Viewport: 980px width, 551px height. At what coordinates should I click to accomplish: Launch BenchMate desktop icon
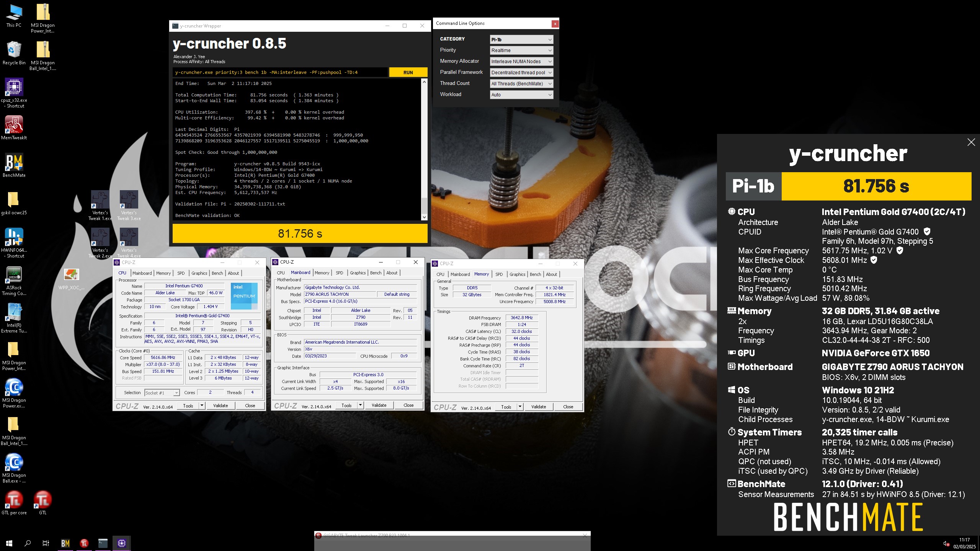(14, 165)
